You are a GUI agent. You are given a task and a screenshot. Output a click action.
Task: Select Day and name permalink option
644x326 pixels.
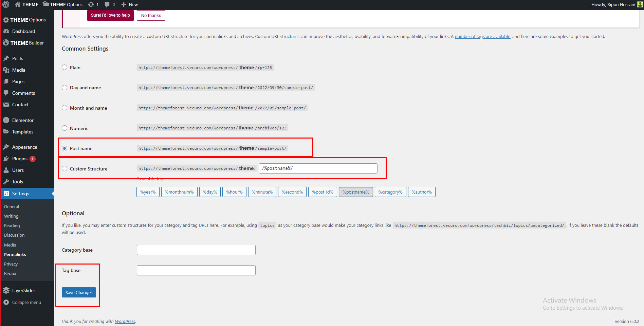tap(65, 88)
